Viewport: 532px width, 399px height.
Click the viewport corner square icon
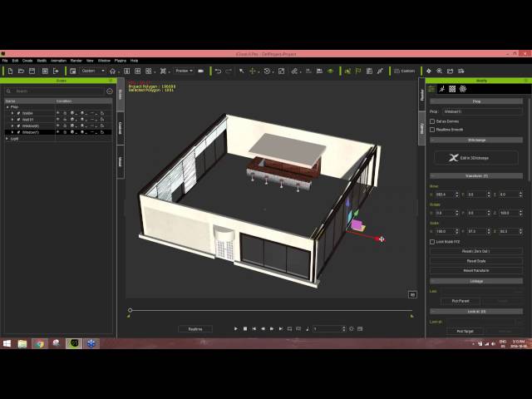[x=412, y=295]
